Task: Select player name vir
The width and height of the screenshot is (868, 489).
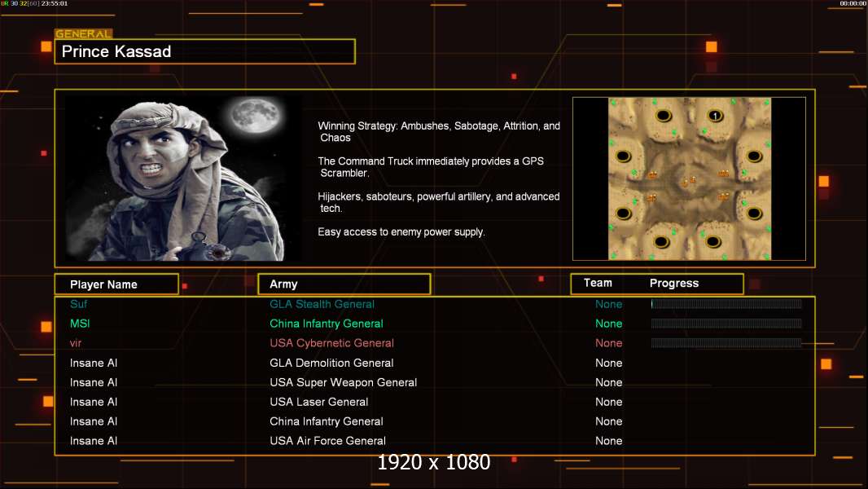Action: [x=76, y=343]
